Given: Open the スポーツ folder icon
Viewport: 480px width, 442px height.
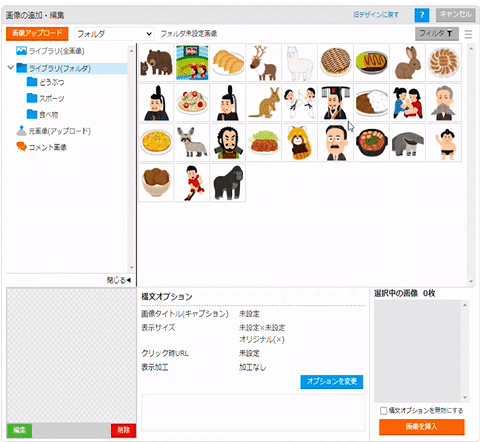Looking at the screenshot, I should coord(32,98).
